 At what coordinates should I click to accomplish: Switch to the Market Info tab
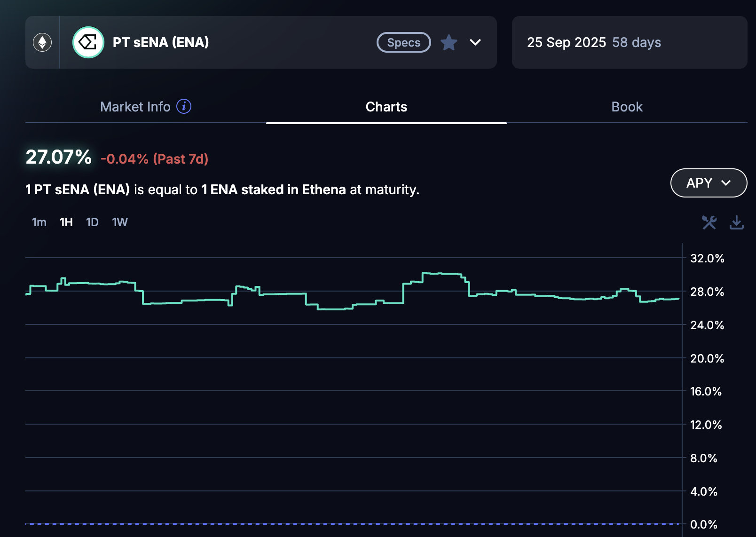coord(135,107)
